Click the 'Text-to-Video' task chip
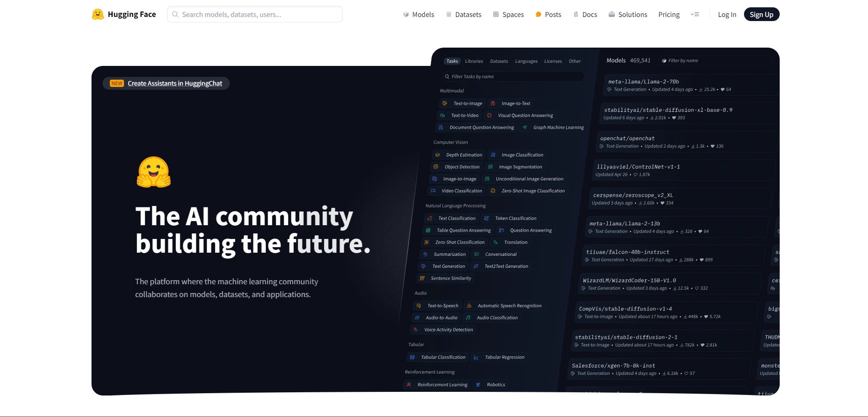868x417 pixels. click(459, 115)
